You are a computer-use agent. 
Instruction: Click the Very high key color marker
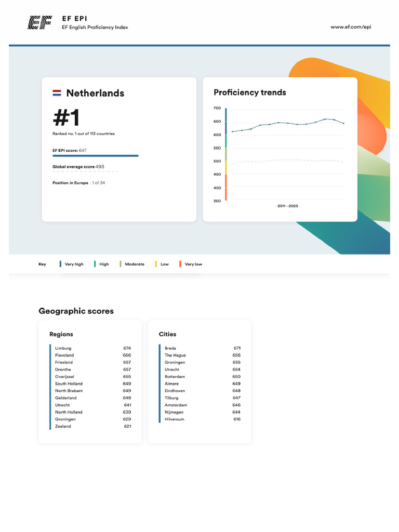click(x=61, y=264)
